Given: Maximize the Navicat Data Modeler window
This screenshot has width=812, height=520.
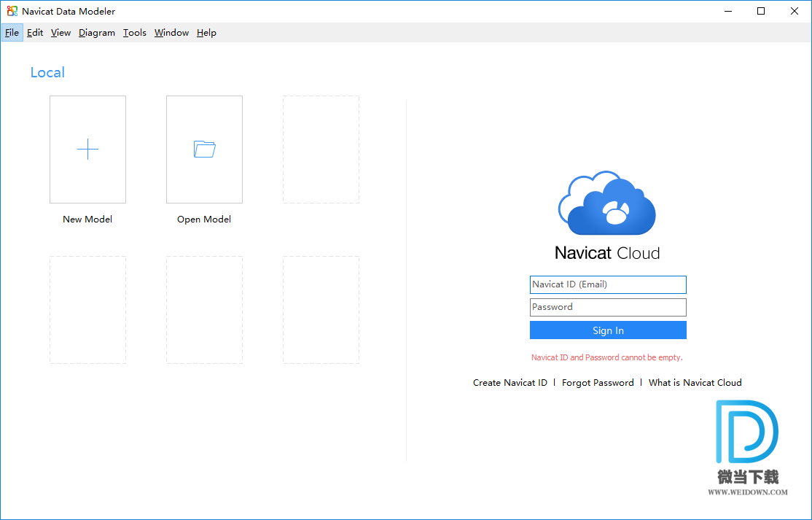Looking at the screenshot, I should tap(761, 11).
